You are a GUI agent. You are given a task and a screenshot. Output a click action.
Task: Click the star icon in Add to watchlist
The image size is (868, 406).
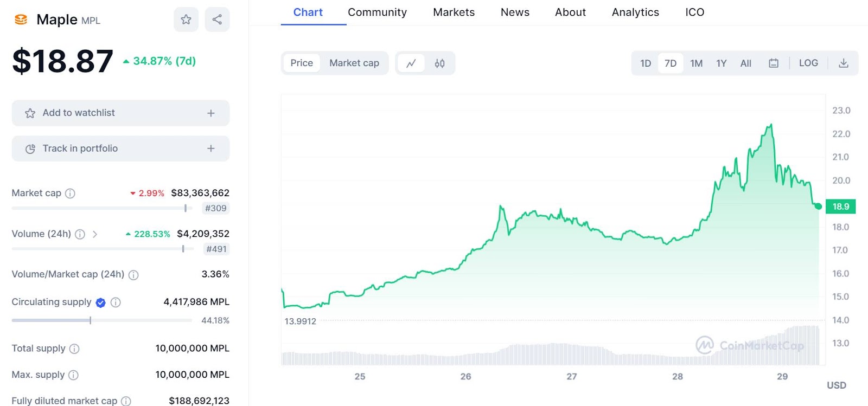click(30, 113)
